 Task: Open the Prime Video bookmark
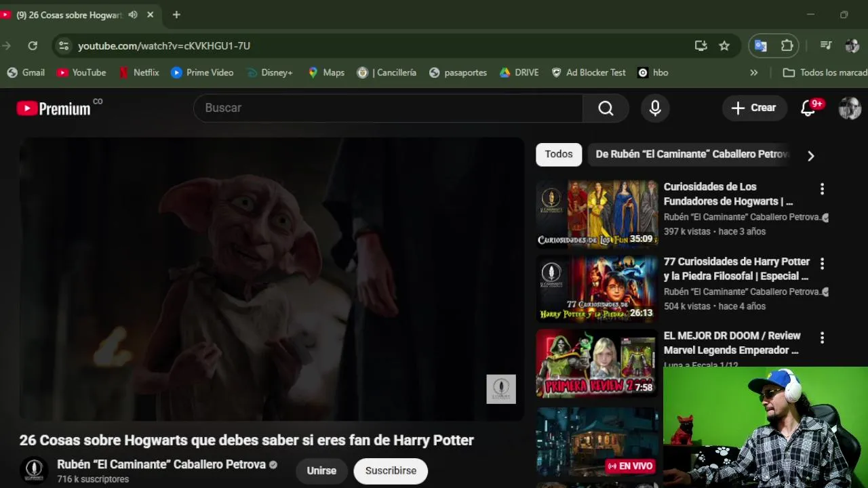tap(202, 73)
